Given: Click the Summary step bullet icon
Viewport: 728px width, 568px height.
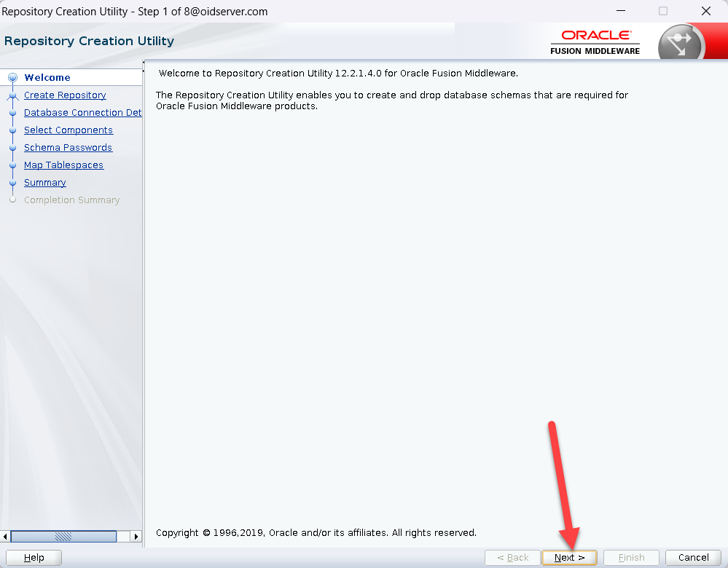Looking at the screenshot, I should click(x=12, y=183).
